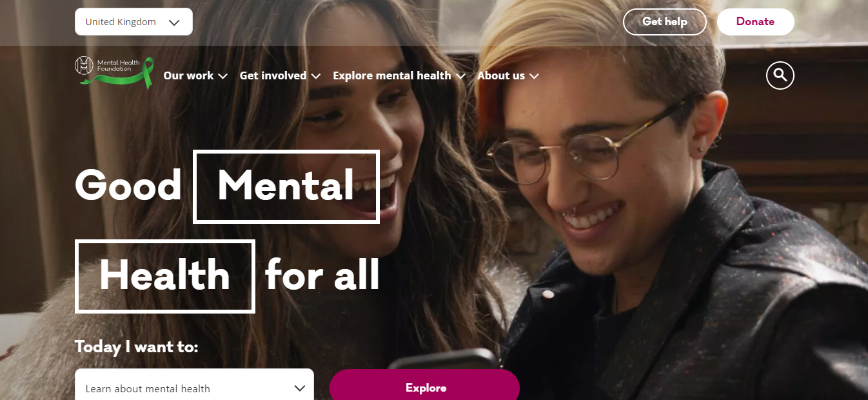Click the chevron beside Explore mental health

point(460,76)
